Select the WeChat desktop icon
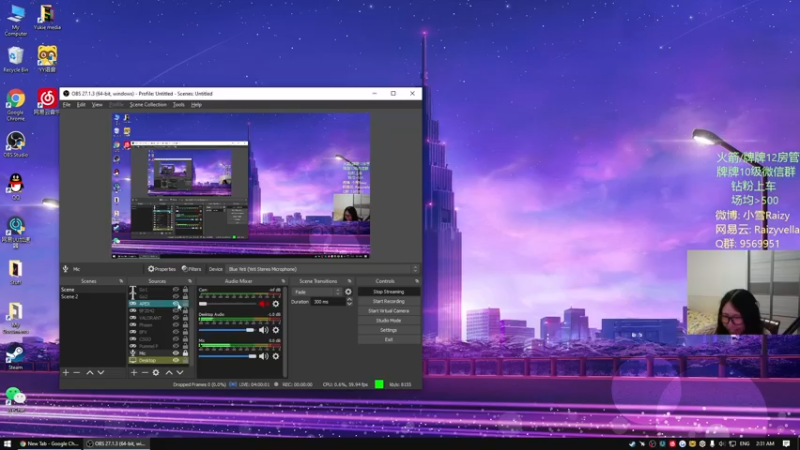Image resolution: width=800 pixels, height=450 pixels. (x=16, y=399)
